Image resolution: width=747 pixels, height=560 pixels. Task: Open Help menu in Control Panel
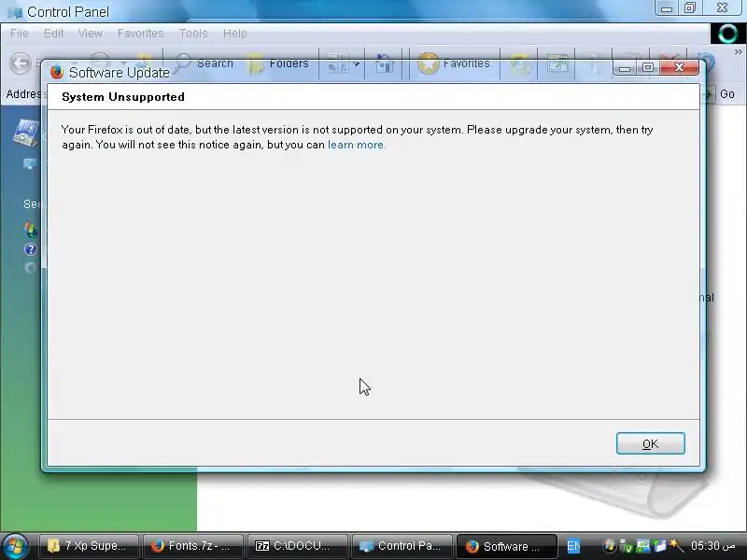point(235,34)
